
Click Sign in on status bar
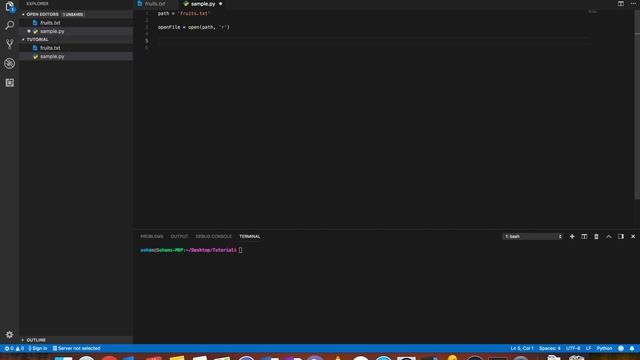click(x=38, y=348)
